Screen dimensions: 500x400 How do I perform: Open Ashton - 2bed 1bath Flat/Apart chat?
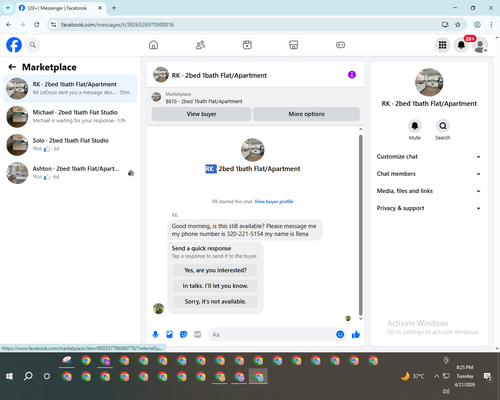(x=70, y=173)
